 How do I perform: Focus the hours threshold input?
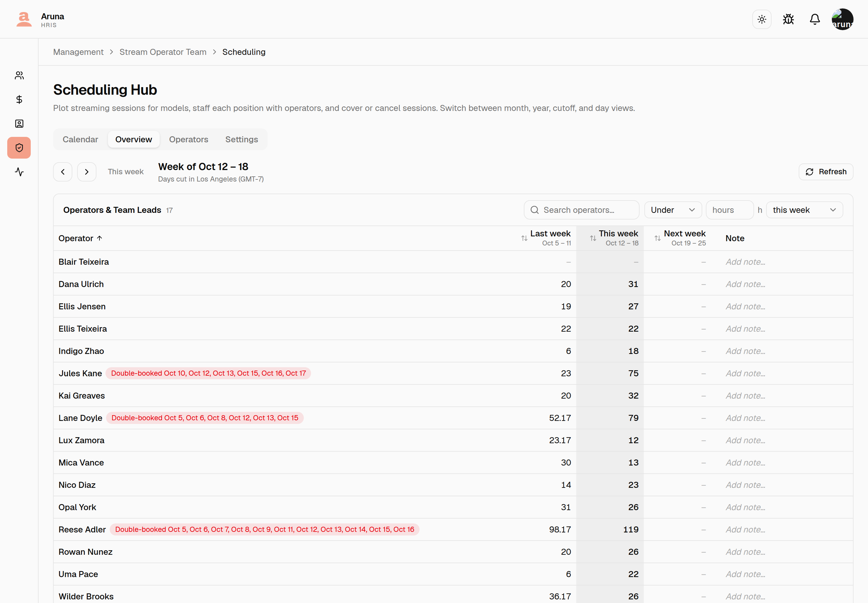coord(729,210)
